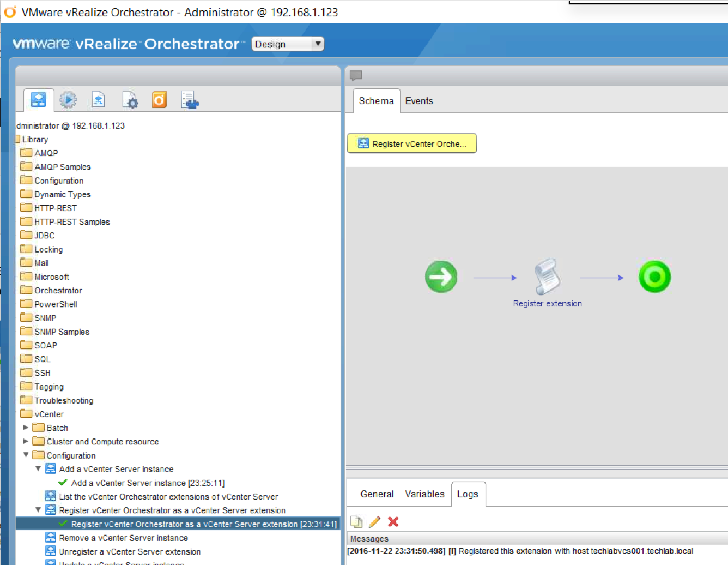Open the Actions view icon in the left toolbar
This screenshot has height=565, width=728.
98,100
